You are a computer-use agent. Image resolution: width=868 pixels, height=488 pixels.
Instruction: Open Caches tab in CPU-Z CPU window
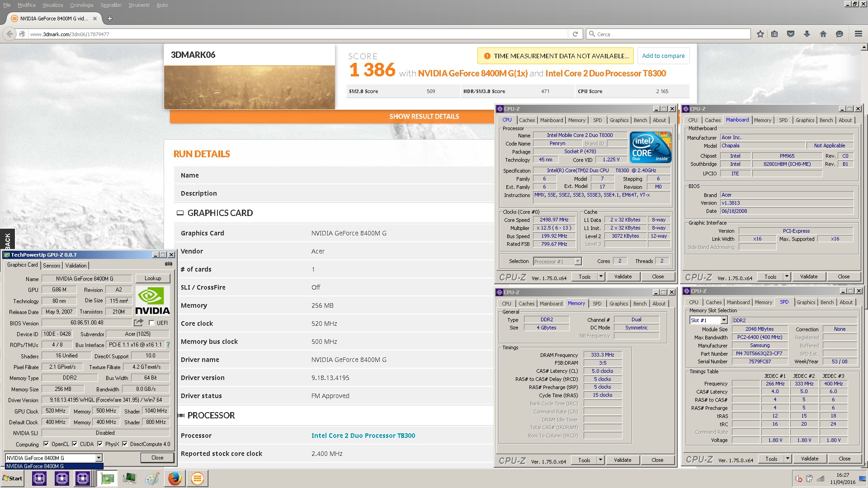(x=527, y=120)
